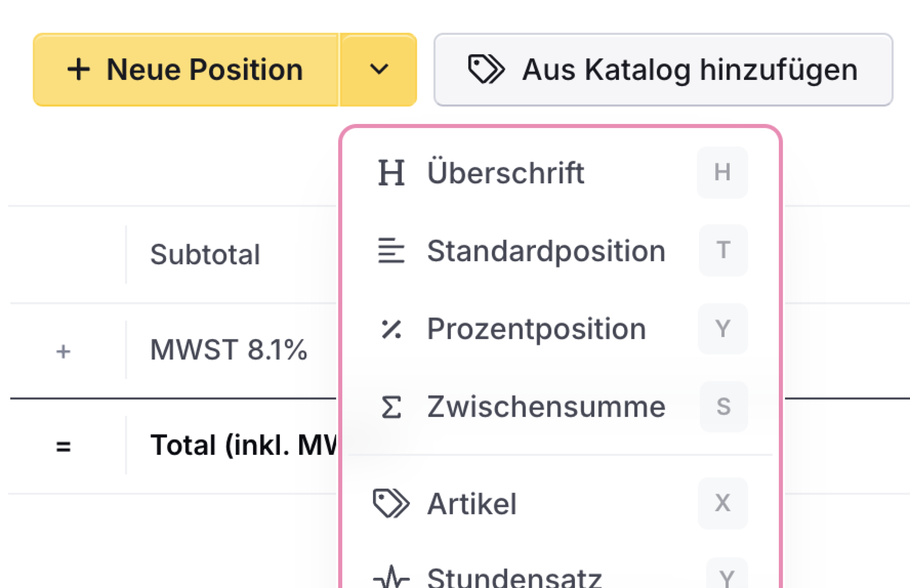
Task: Click the Neue Position button
Action: [x=186, y=70]
